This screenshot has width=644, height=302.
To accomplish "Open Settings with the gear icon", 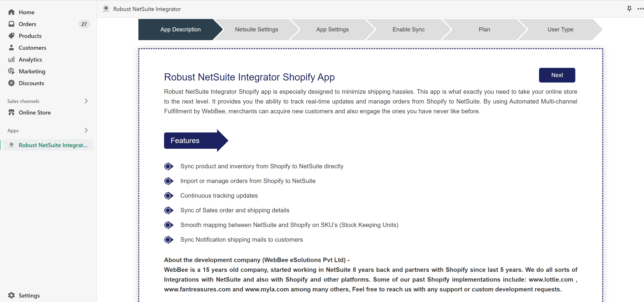I will (x=11, y=295).
